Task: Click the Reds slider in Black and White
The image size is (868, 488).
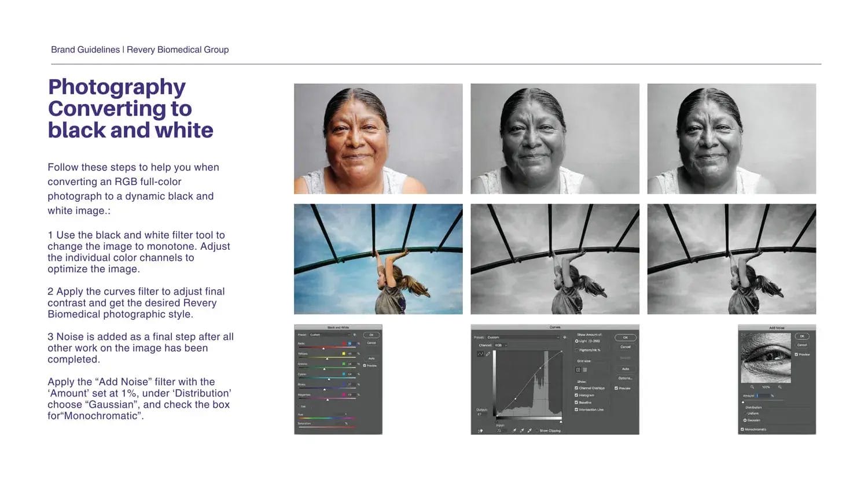Action: pyautogui.click(x=323, y=348)
